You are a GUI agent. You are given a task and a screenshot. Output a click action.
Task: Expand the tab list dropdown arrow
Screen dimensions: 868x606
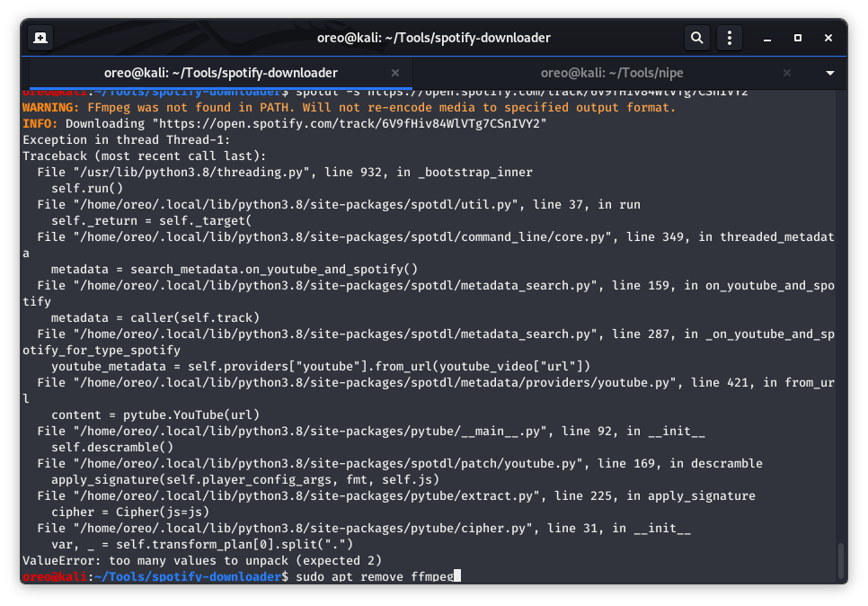point(829,73)
